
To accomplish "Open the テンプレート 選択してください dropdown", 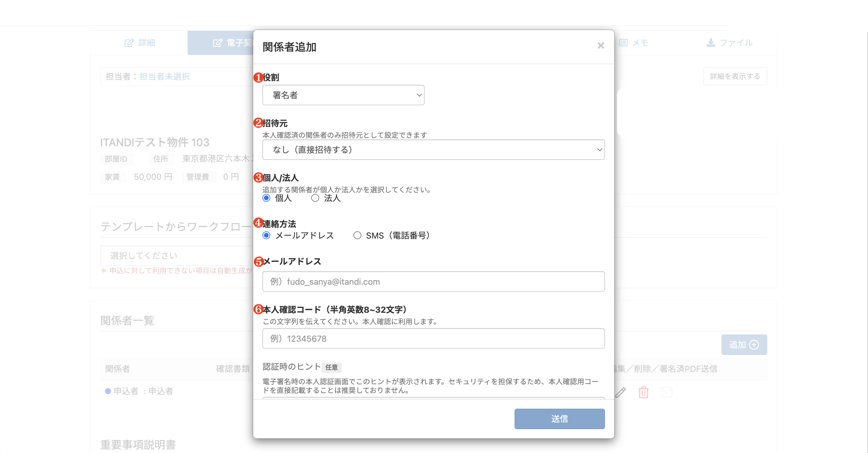I will (x=176, y=256).
